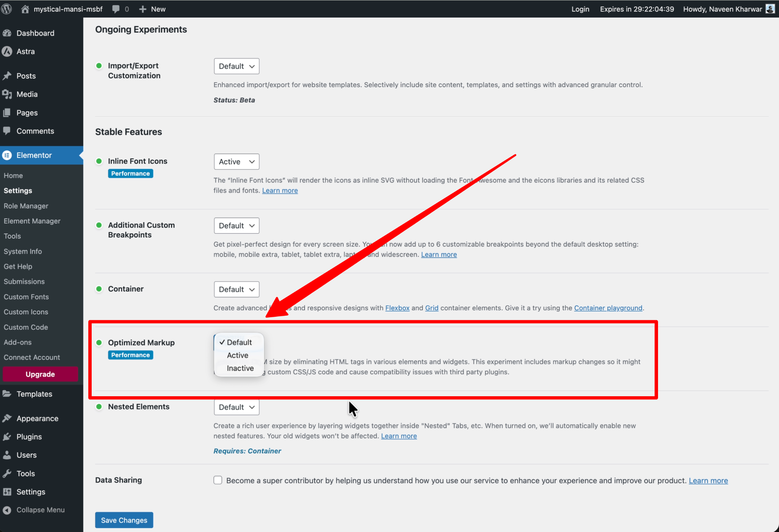
Task: Open Element Manager in Elementor submenu
Action: point(32,221)
